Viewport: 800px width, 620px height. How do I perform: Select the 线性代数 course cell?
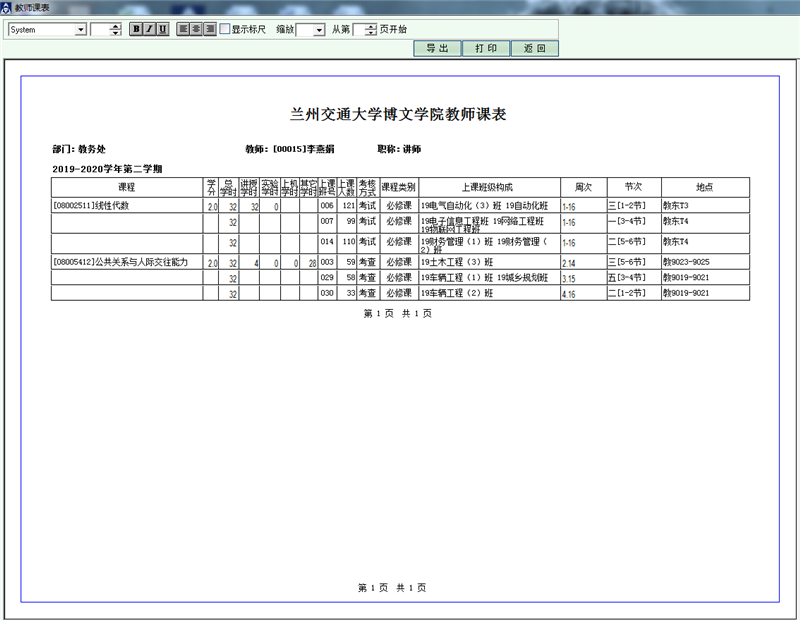[126, 206]
